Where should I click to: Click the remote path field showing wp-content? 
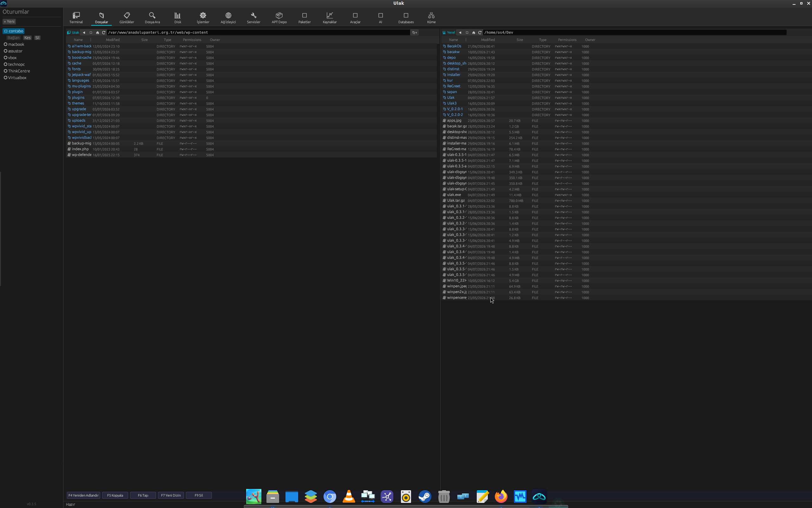coord(259,33)
